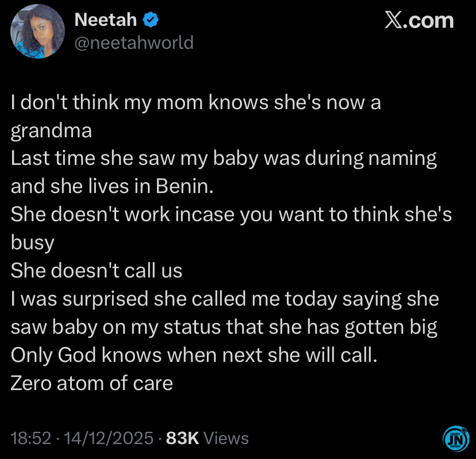The height and width of the screenshot is (459, 476).
Task: Open the @neetahworld handle link
Action: point(134,43)
